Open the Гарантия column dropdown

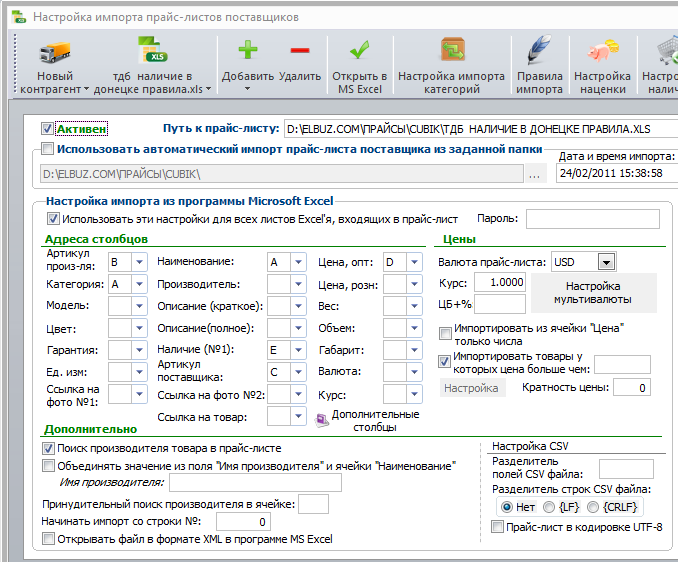click(x=139, y=350)
